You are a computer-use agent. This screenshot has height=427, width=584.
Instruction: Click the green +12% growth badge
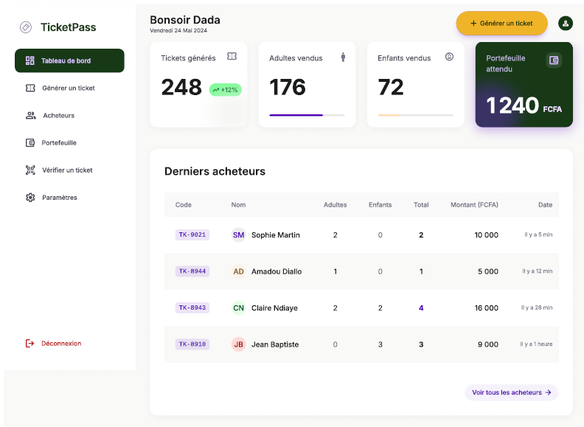coord(225,90)
